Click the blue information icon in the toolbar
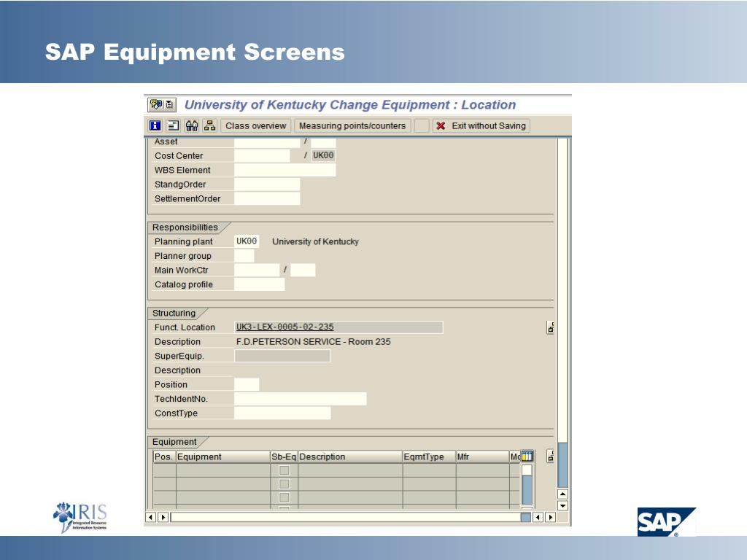 155,125
